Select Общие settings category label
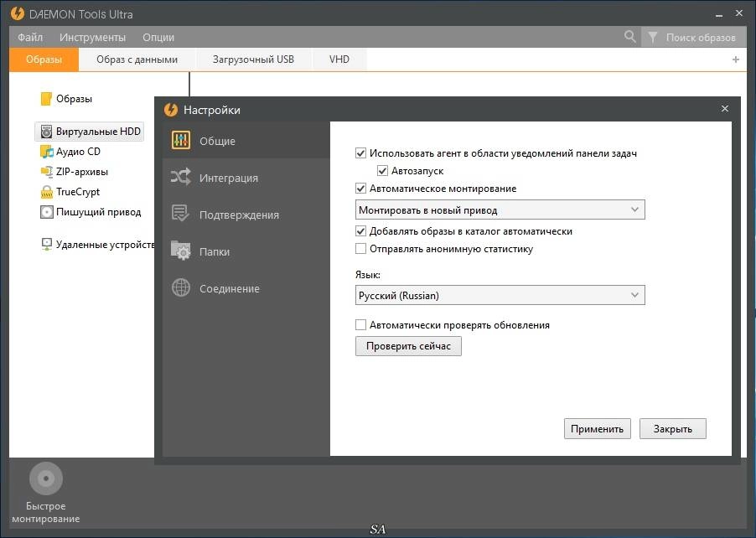756x538 pixels. coord(217,142)
